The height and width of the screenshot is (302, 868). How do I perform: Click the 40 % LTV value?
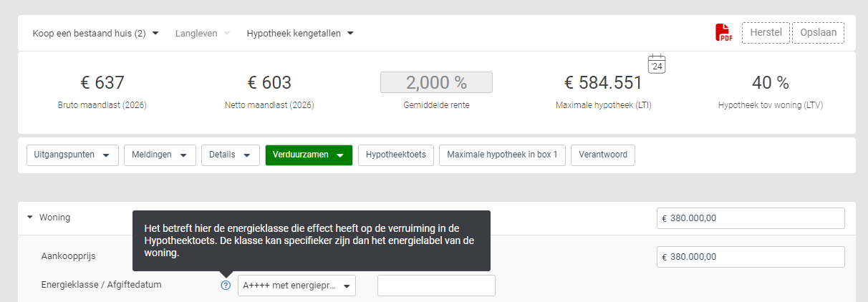point(771,83)
